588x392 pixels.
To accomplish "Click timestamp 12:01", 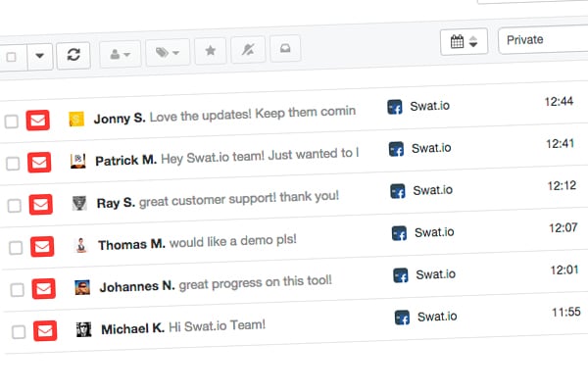I will click(x=564, y=269).
